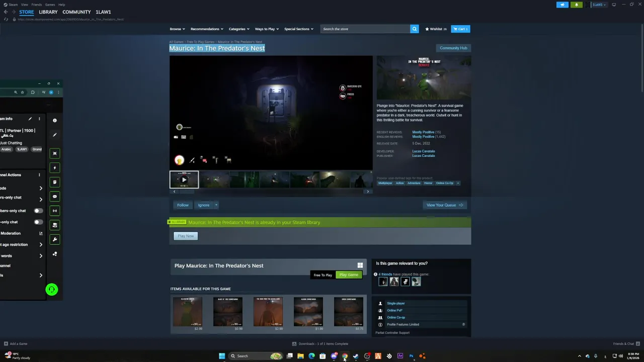The width and height of the screenshot is (644, 362).
Task: Click the green Play Game button
Action: tap(349, 275)
